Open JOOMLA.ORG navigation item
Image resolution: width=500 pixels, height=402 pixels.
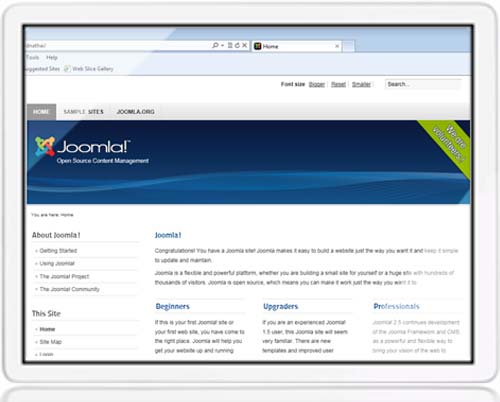point(135,112)
